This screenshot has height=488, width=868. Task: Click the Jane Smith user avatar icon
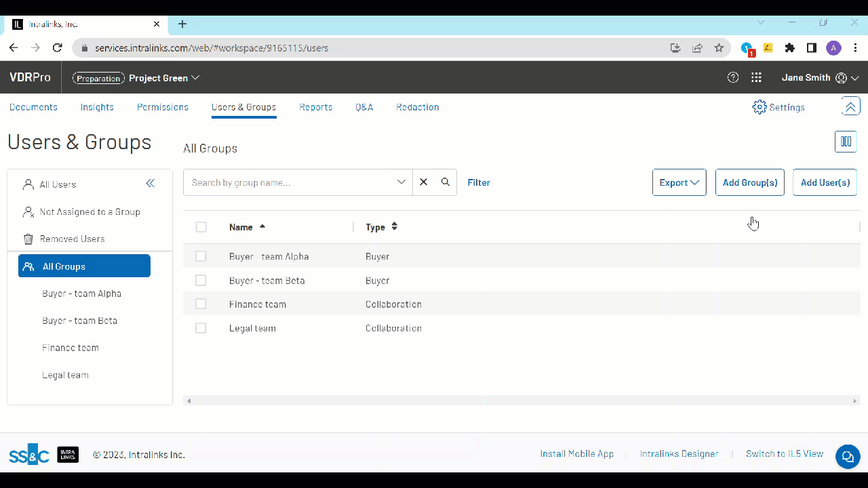tap(841, 78)
